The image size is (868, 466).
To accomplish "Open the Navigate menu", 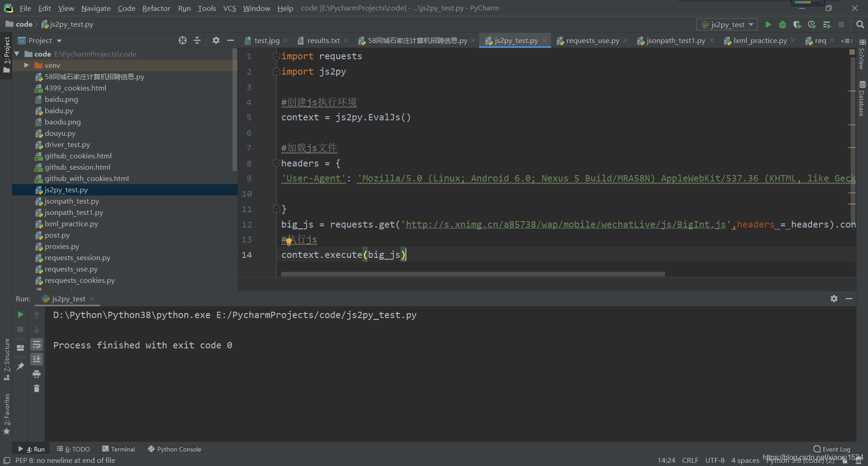I will (96, 8).
